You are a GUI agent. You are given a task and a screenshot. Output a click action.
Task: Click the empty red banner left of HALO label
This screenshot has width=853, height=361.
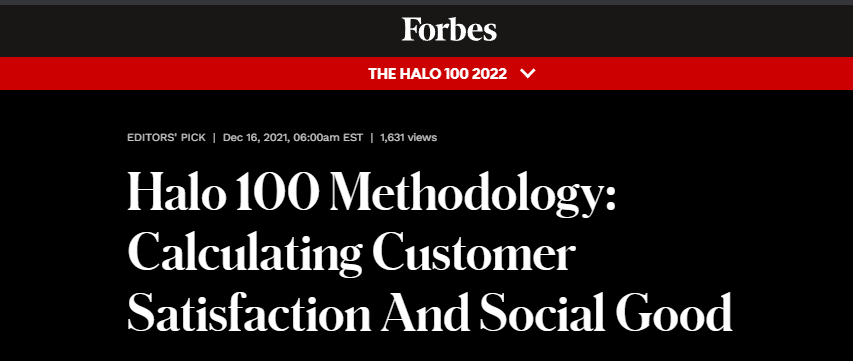pos(180,73)
